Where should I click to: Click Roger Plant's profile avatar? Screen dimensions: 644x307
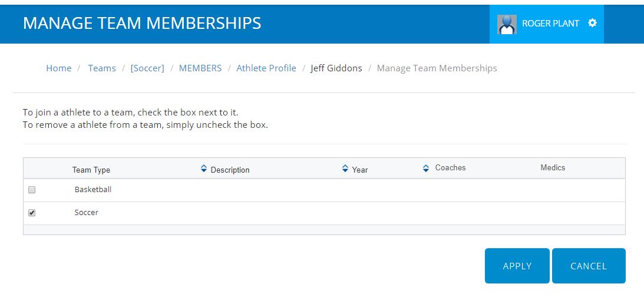[x=507, y=24]
